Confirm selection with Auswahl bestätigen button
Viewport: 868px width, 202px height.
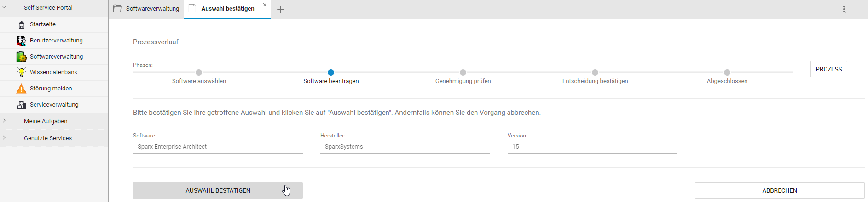click(218, 190)
